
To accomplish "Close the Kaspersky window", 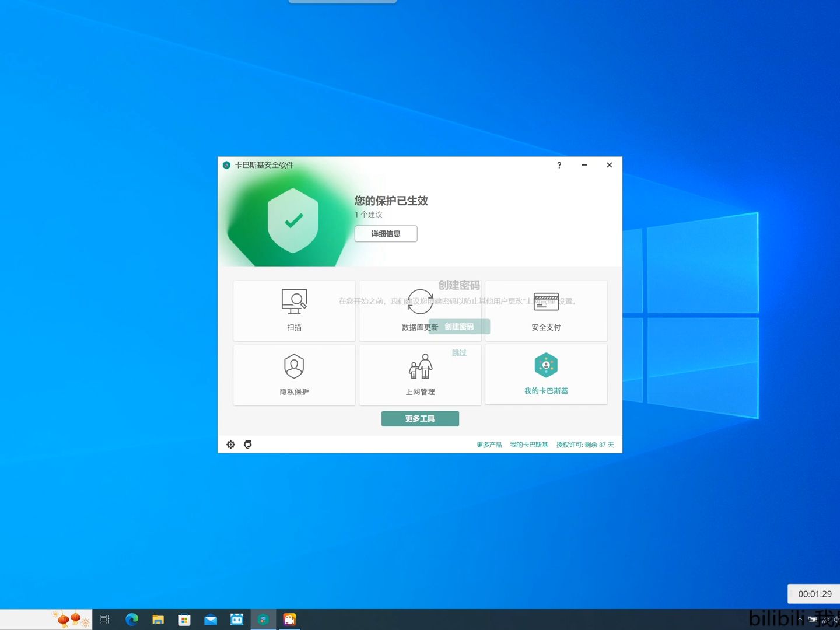I will pos(609,165).
